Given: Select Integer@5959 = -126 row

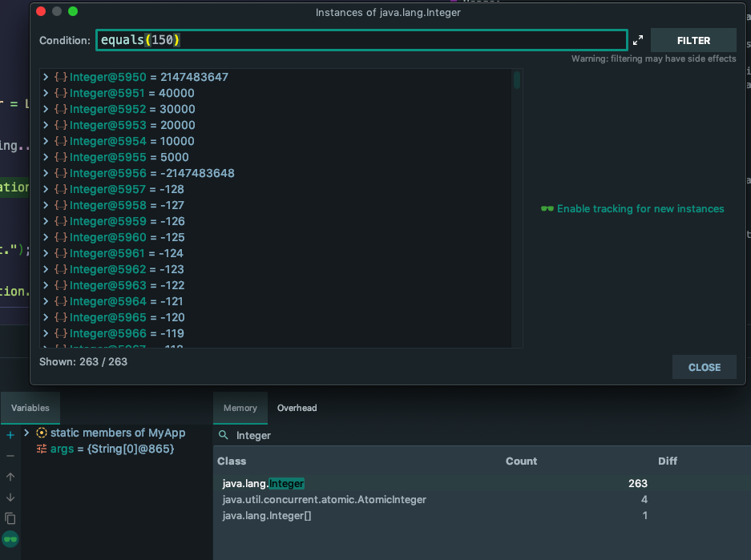Looking at the screenshot, I should pyautogui.click(x=276, y=221).
